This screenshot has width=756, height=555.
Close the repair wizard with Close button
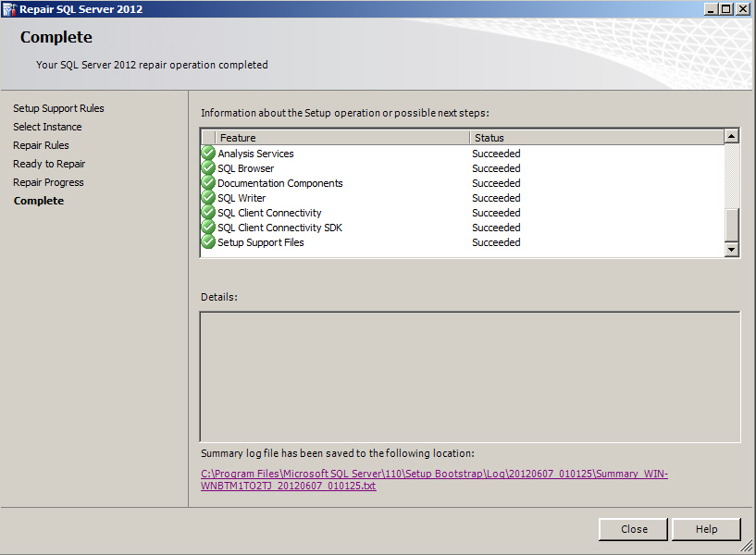point(633,529)
